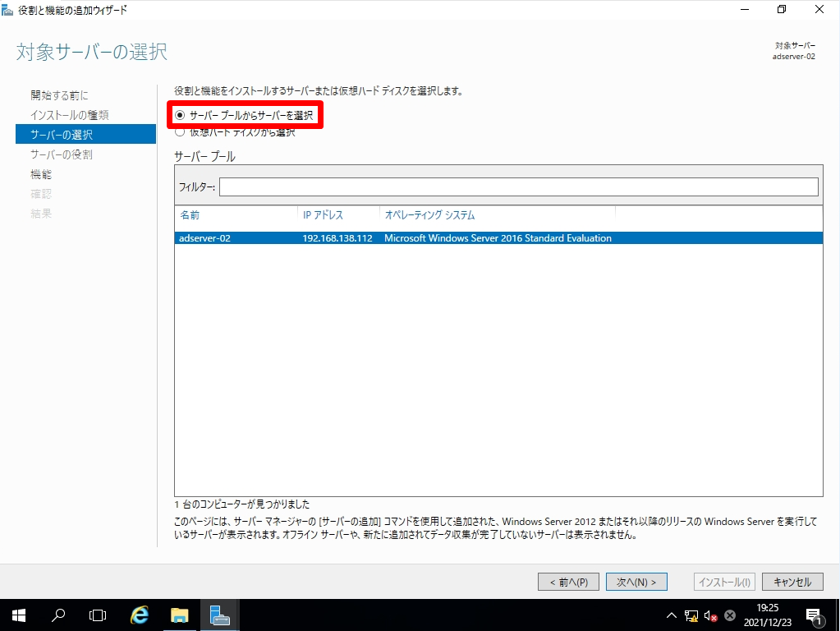Launch Internet Explorer from taskbar
Screen dimensions: 840x631
(140, 615)
